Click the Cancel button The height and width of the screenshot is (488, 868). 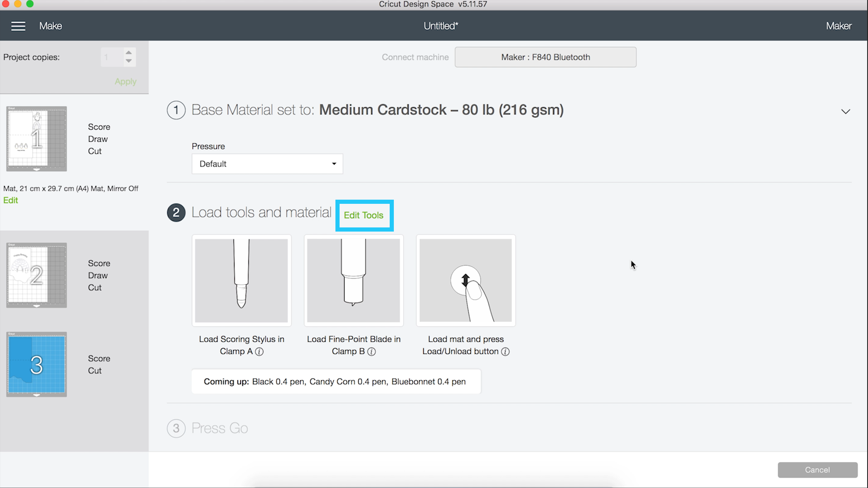click(817, 470)
